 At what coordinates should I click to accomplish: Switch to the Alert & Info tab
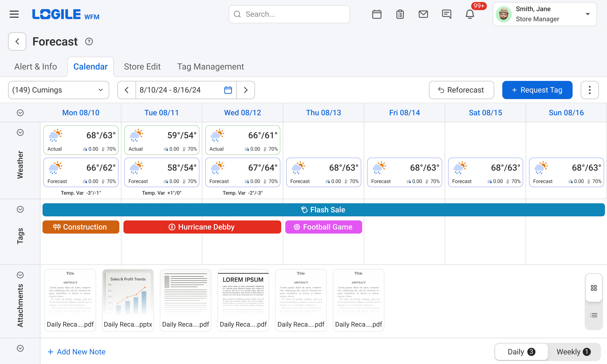coord(36,67)
